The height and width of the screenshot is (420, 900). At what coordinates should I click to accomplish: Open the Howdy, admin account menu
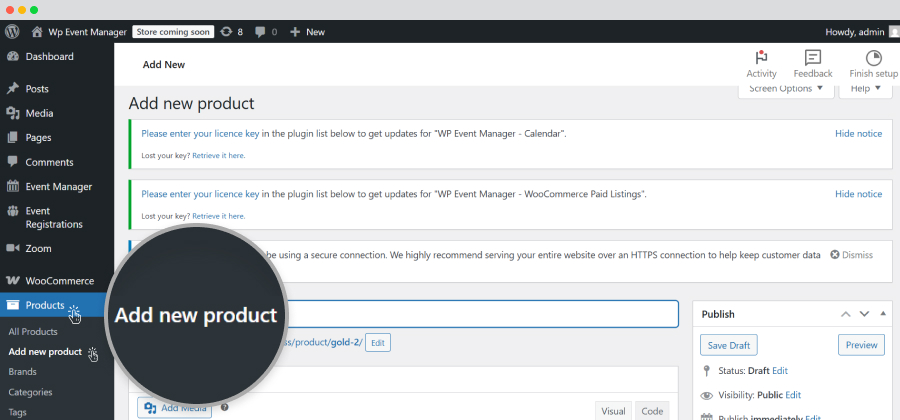pos(862,32)
